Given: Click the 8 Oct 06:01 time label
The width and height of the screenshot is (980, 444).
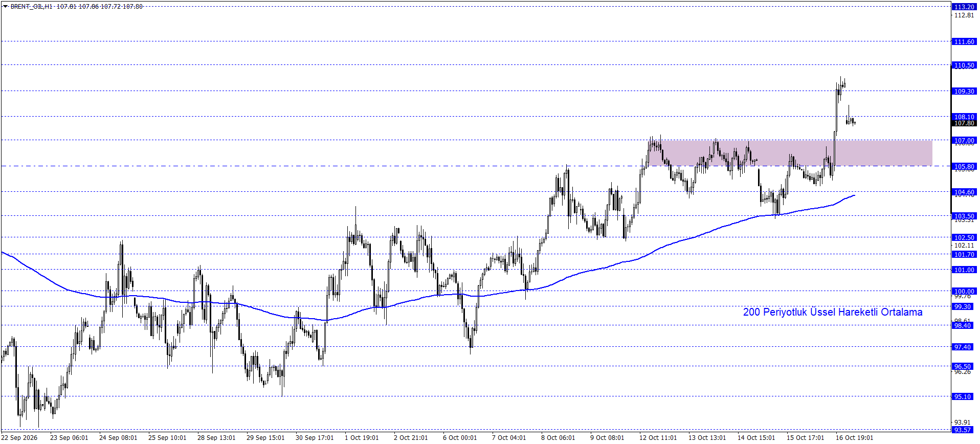Looking at the screenshot, I should pyautogui.click(x=558, y=437).
